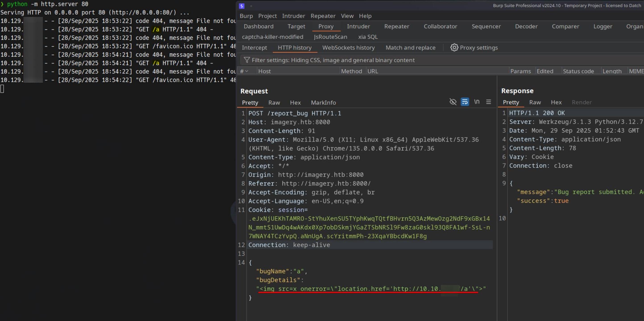
Task: Switch to the Dashboard tab
Action: point(258,27)
